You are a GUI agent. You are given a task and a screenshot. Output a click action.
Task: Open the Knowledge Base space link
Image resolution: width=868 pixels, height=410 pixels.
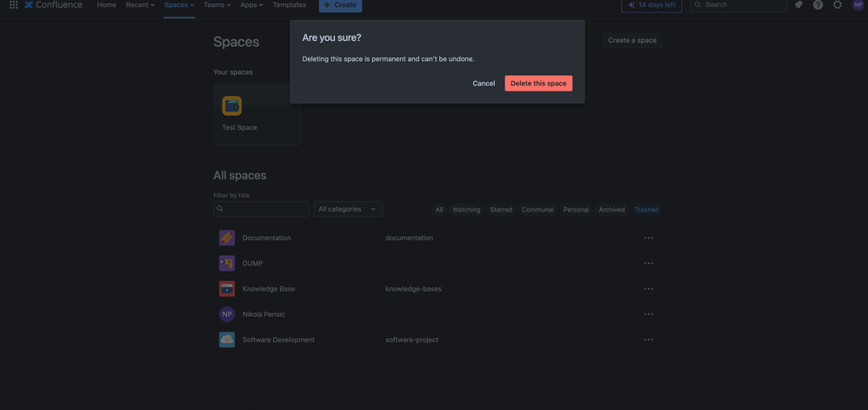[269, 289]
